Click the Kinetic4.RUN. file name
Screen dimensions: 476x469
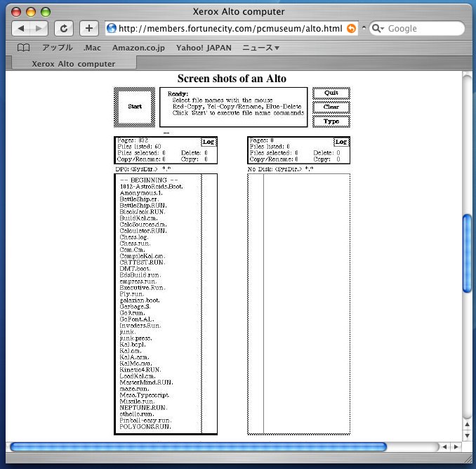(140, 370)
